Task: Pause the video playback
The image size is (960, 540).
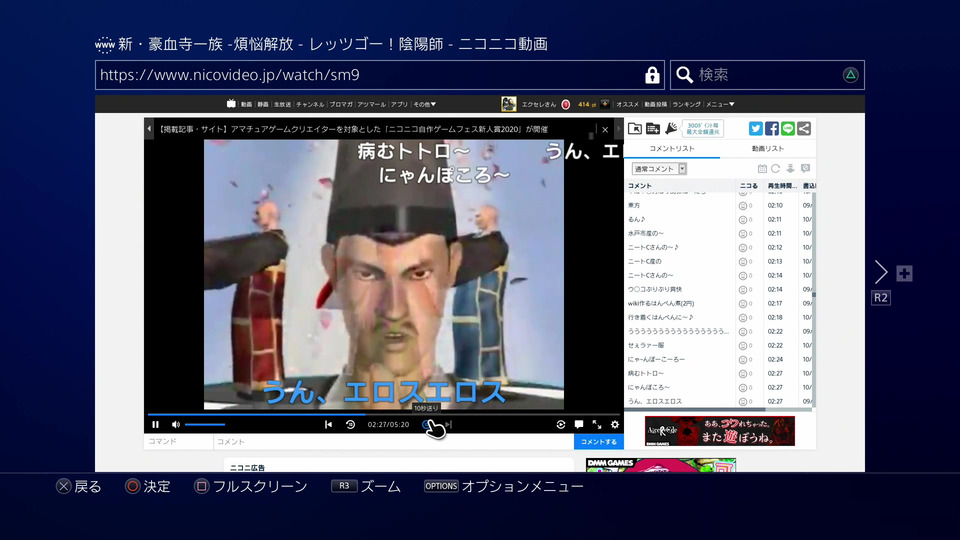Action: coord(156,424)
